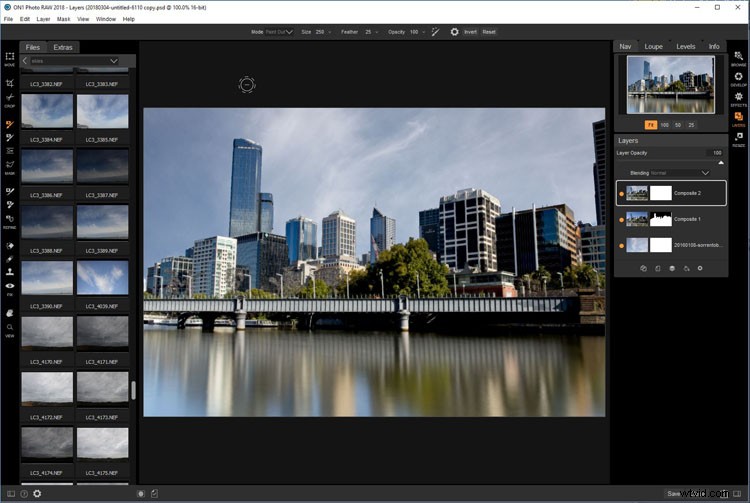Image resolution: width=750 pixels, height=503 pixels.
Task: Toggle the soft proofing icon at bottom
Action: click(154, 493)
